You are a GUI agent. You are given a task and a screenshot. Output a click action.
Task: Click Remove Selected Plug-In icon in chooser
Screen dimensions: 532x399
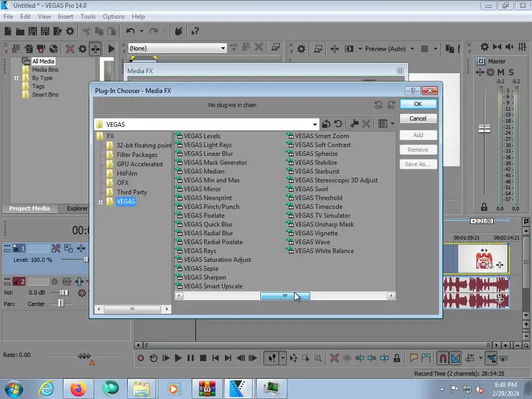coord(366,124)
